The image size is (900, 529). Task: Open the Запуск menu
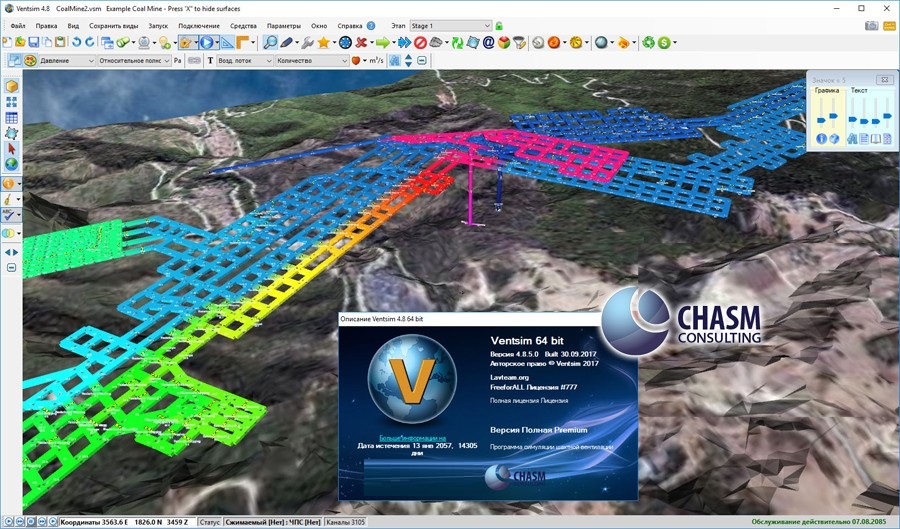(158, 26)
